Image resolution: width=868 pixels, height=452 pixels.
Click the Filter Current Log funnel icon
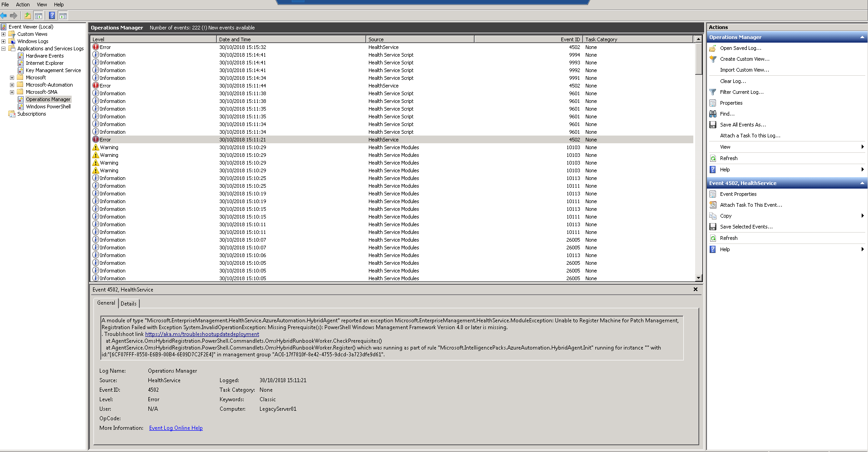(713, 92)
